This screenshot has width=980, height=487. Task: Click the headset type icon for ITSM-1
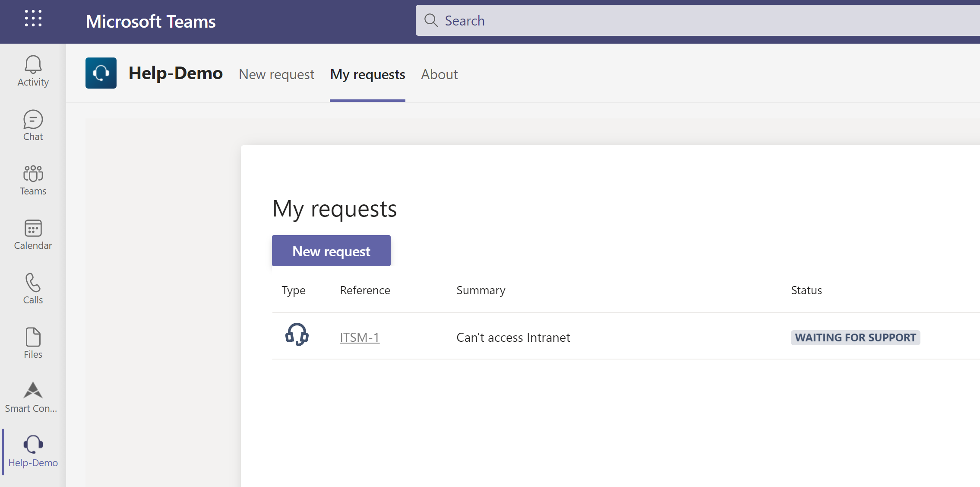tap(297, 335)
